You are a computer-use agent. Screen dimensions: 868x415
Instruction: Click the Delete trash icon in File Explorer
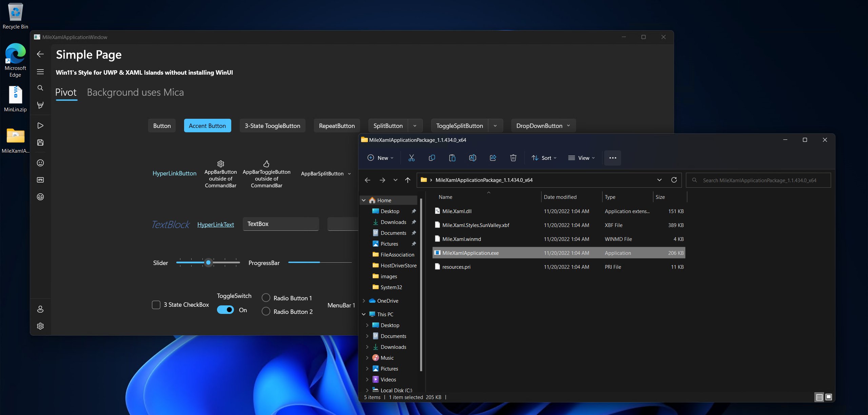(x=513, y=158)
